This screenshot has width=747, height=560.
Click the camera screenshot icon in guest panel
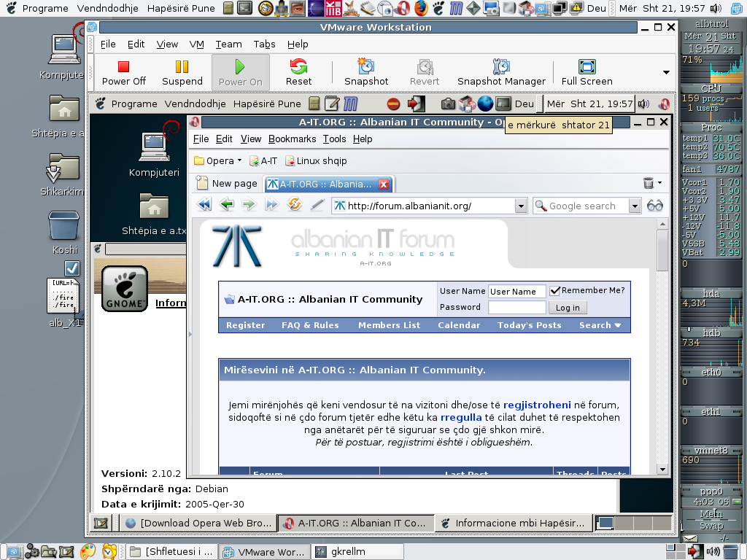pos(448,104)
